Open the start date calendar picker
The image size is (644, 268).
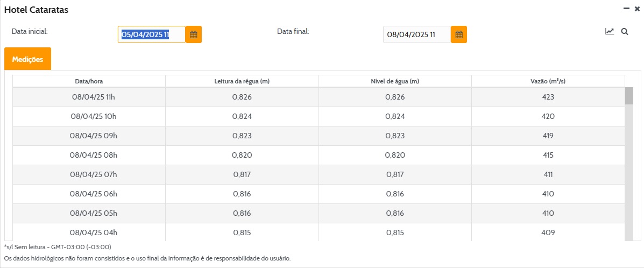coord(194,34)
